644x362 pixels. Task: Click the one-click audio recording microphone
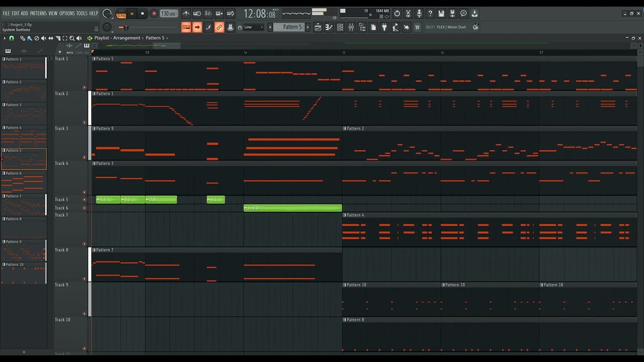click(419, 14)
